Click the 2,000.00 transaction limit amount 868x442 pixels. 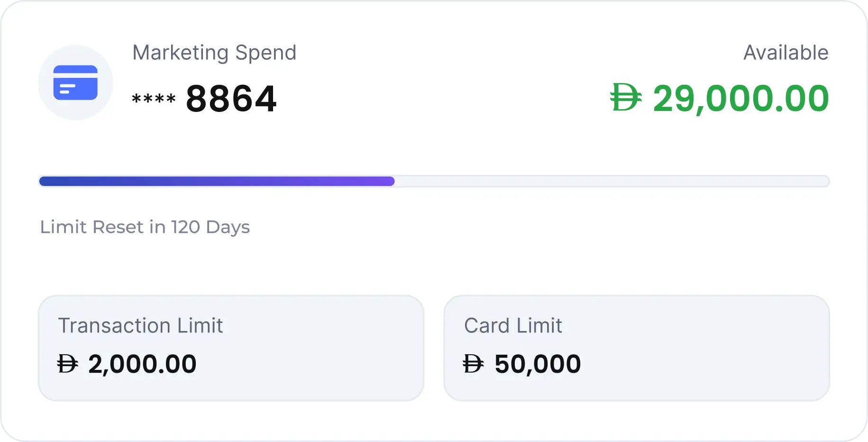[142, 364]
